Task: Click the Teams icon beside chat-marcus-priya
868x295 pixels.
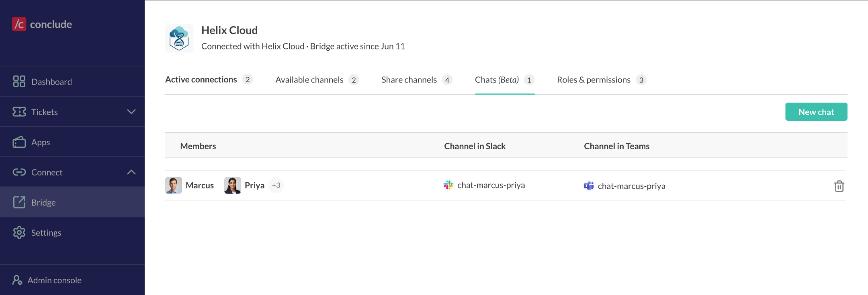Action: (x=589, y=186)
